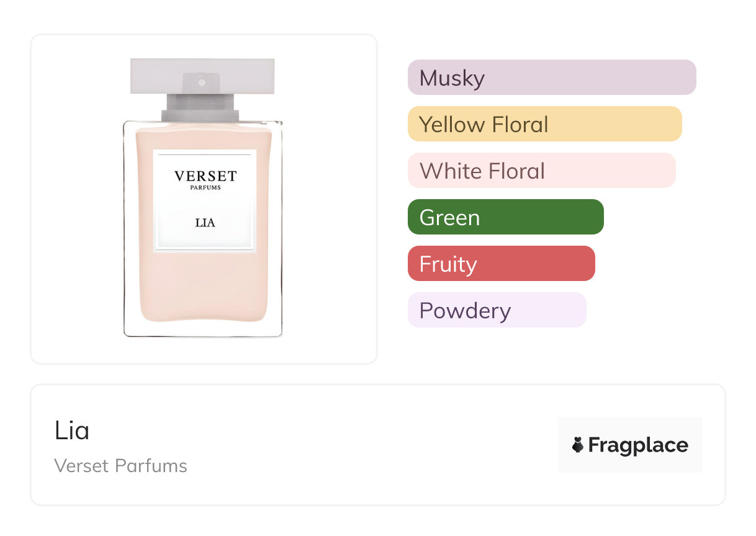
Task: Pick the Green accord bar
Action: pyautogui.click(x=505, y=217)
